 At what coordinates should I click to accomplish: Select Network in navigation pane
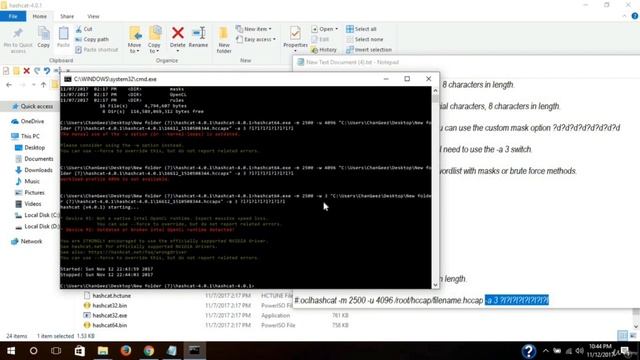pos(27,241)
